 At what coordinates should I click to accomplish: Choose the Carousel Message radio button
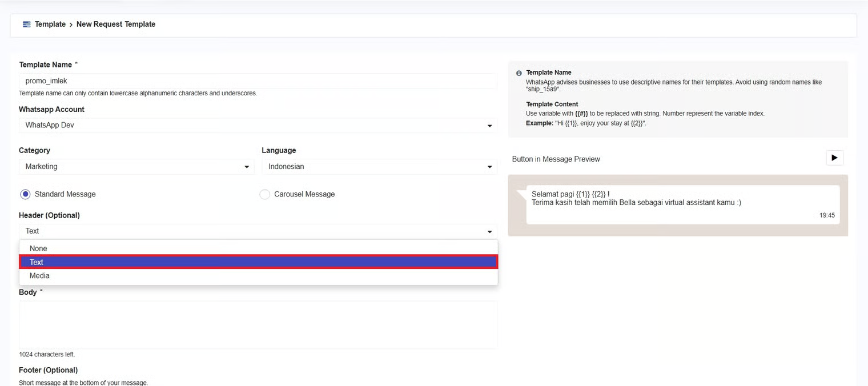point(265,194)
